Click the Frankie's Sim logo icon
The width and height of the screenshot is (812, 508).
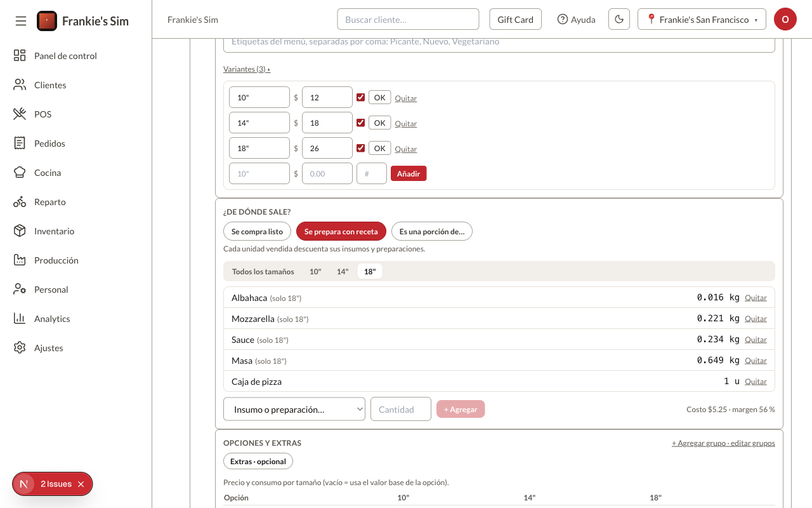tap(47, 21)
